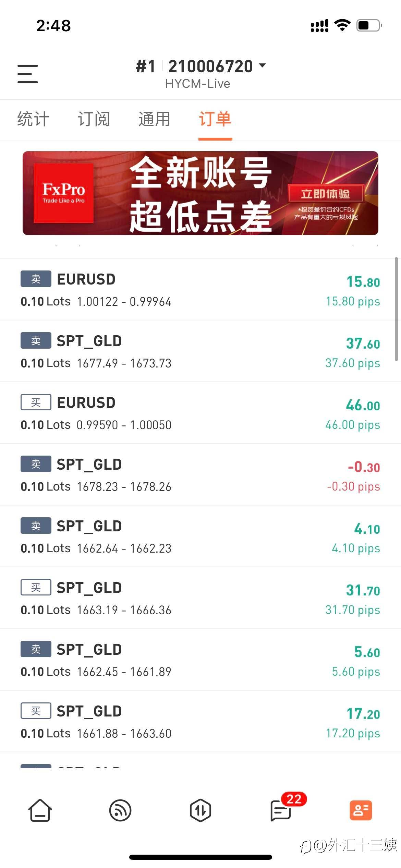Tap the buy badge on EURUSD order
The height and width of the screenshot is (868, 401).
[x=36, y=402]
